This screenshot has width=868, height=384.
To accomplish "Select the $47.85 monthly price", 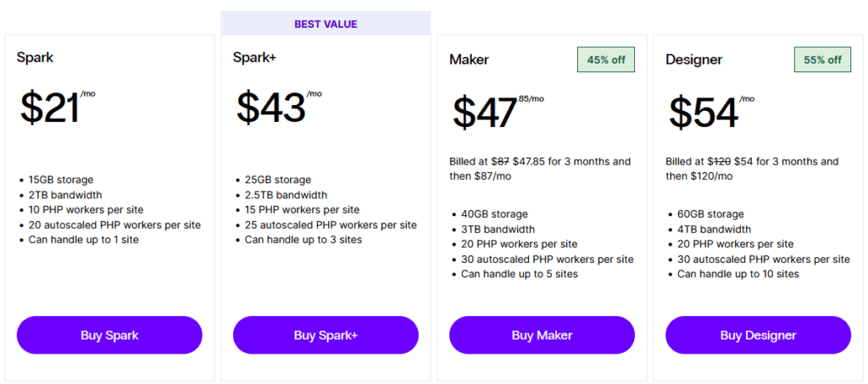I will coord(498,111).
